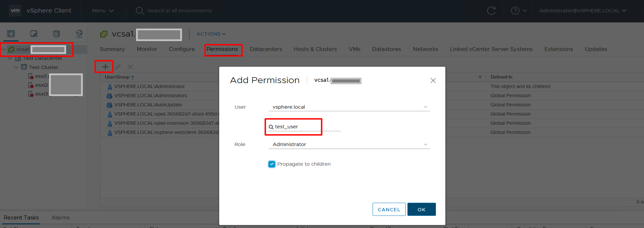Image resolution: width=644 pixels, height=228 pixels.
Task: Open the ACTIONS dropdown menu
Action: tap(211, 34)
